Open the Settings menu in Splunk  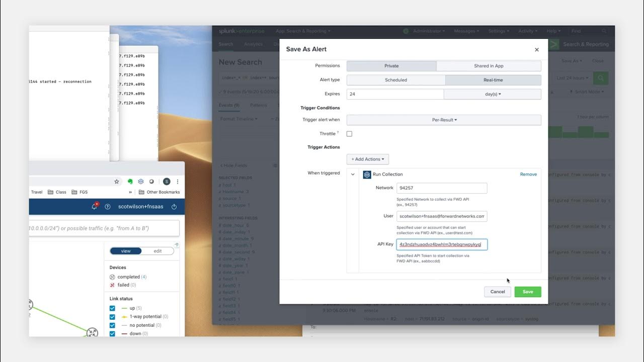pos(499,31)
